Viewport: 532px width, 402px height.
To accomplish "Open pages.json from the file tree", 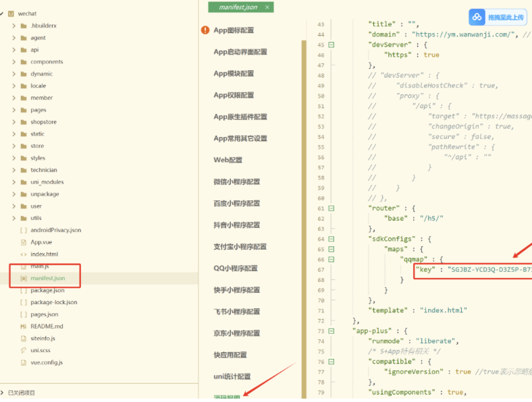I will tap(44, 314).
